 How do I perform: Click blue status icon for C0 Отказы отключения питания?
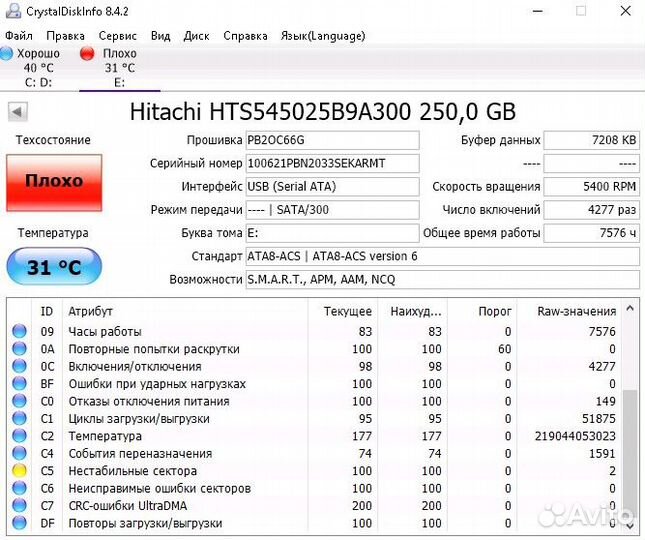tap(19, 401)
